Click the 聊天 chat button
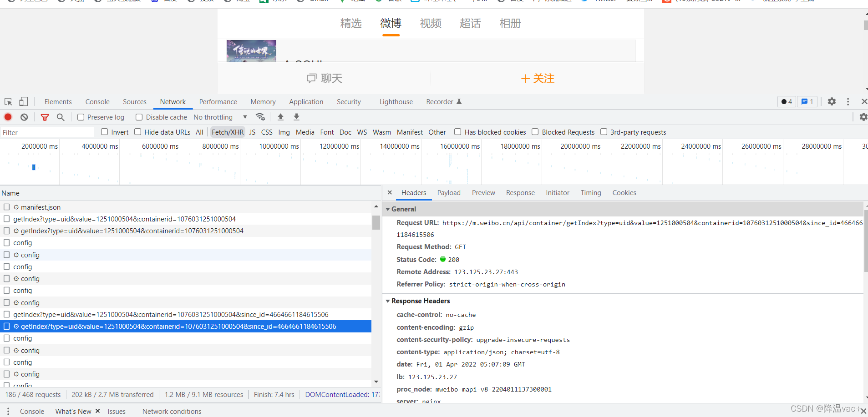 coord(325,79)
